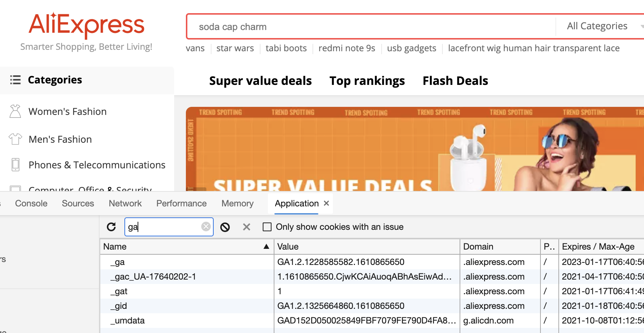Delete selected cookie with X icon
Viewport: 644px width, 333px height.
(x=247, y=227)
